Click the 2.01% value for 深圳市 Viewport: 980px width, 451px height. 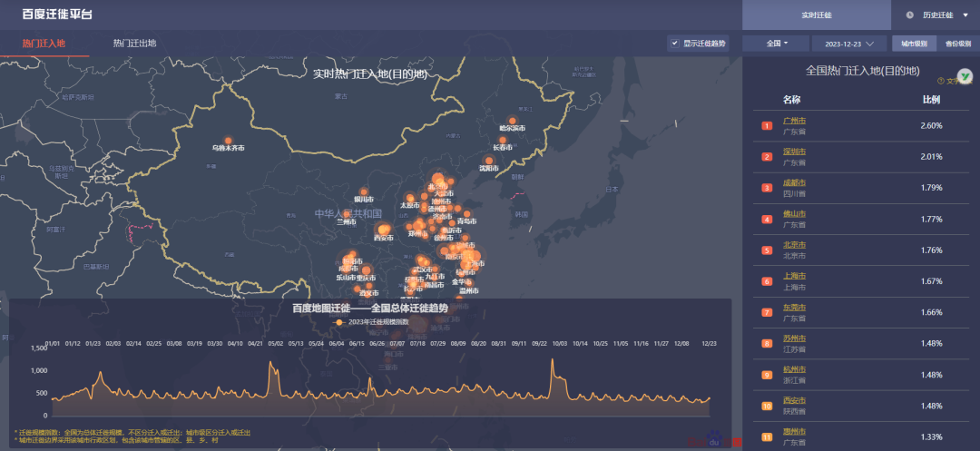(x=931, y=157)
